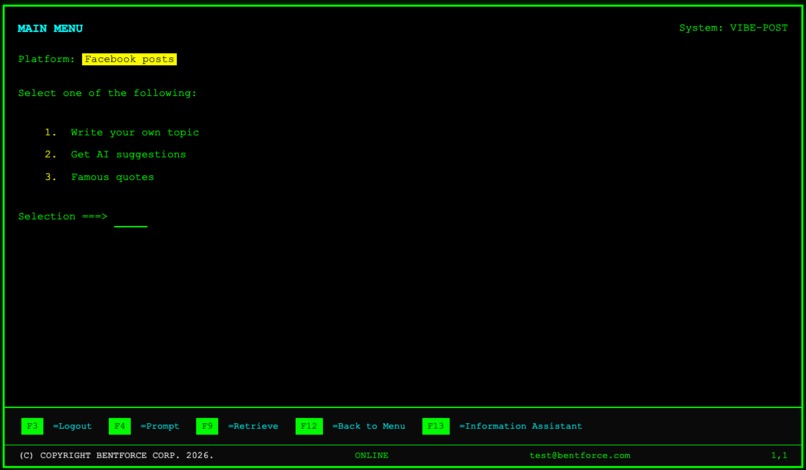Click the ONLINE status indicator
Viewport: 806px width, 470px height.
pyautogui.click(x=371, y=456)
